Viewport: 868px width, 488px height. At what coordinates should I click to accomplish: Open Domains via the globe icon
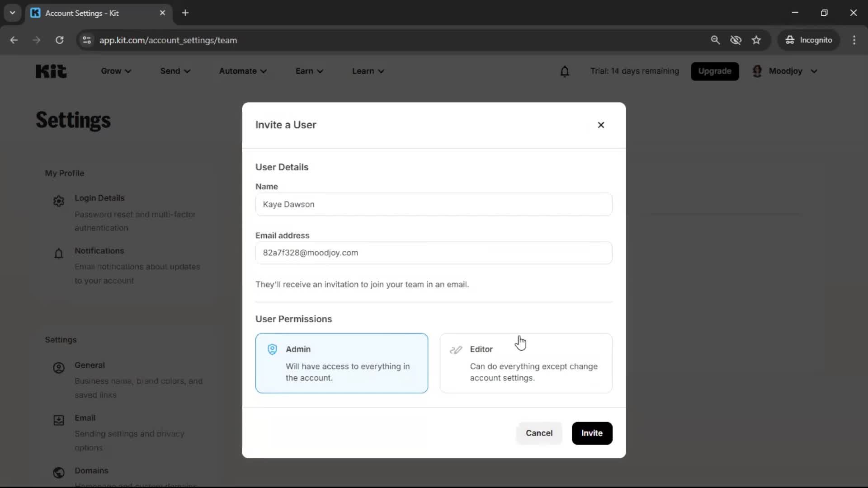pos(58,473)
